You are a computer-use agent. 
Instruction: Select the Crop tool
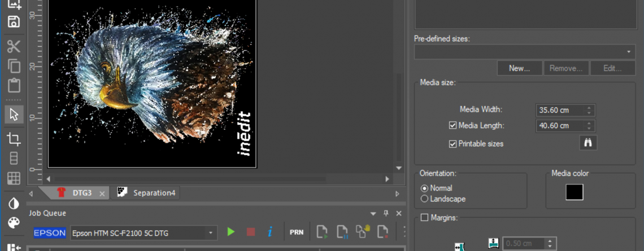[14, 139]
